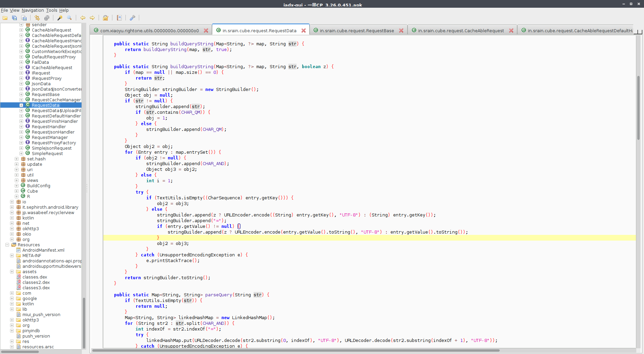The height and width of the screenshot is (354, 644).
Task: Click Export as gradle project icon
Action: click(x=24, y=18)
